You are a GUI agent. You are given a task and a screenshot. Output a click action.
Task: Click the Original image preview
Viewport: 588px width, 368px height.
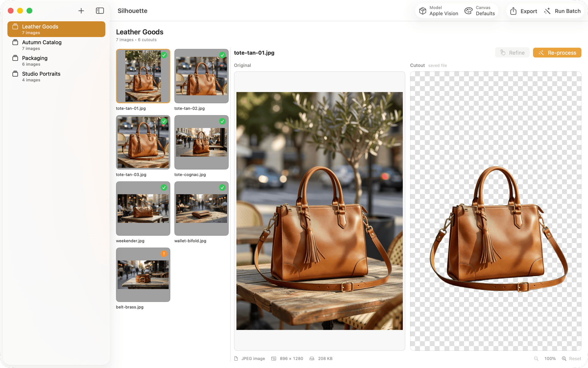pos(320,211)
